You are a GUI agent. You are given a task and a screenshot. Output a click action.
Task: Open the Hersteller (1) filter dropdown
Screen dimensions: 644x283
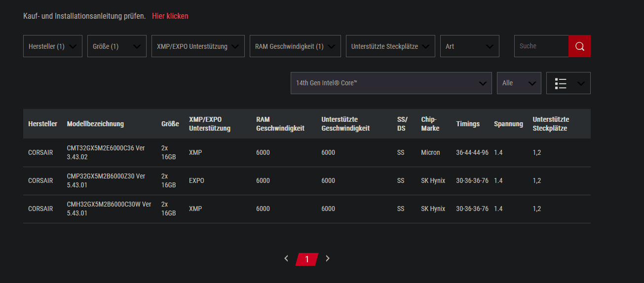(x=53, y=46)
